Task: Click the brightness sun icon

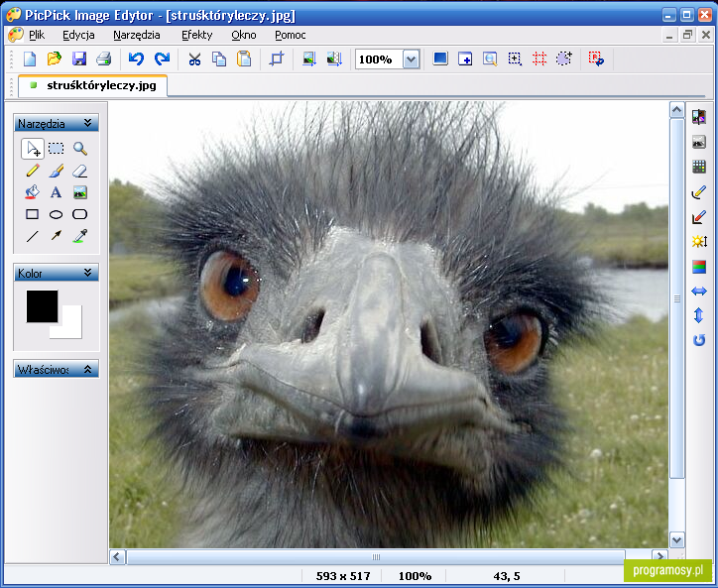Action: 699,241
